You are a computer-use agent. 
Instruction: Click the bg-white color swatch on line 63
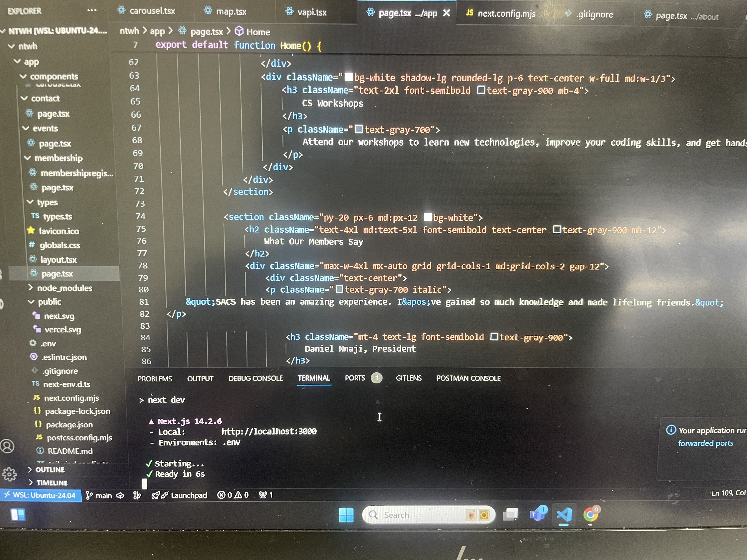pyautogui.click(x=348, y=77)
